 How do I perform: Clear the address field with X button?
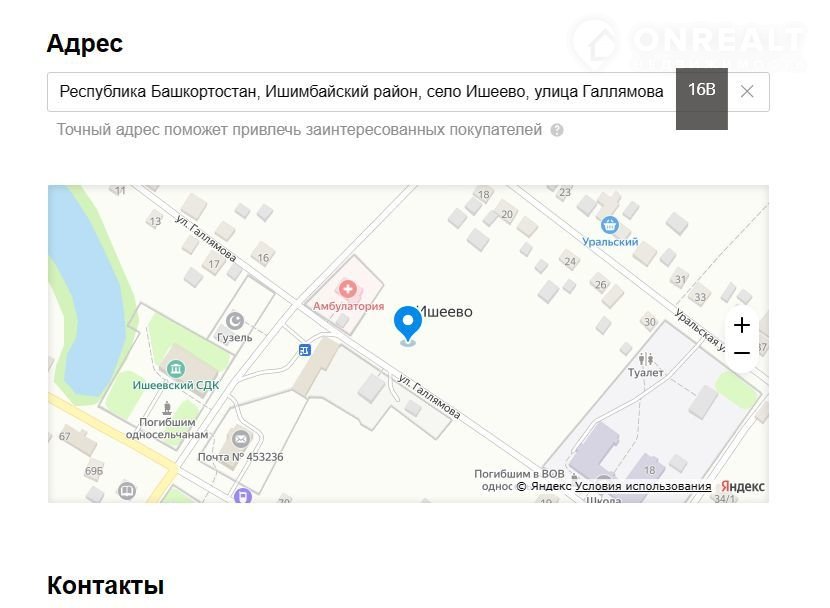[x=747, y=92]
